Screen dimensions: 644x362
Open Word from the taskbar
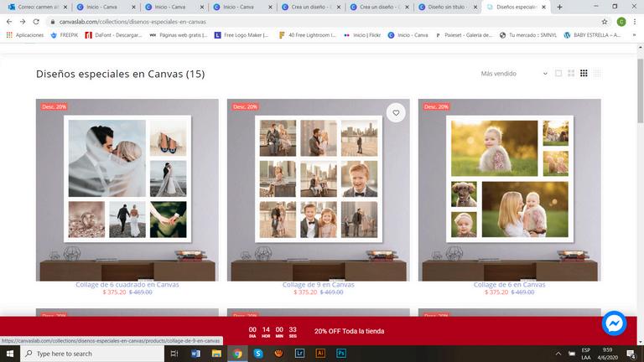point(196,354)
